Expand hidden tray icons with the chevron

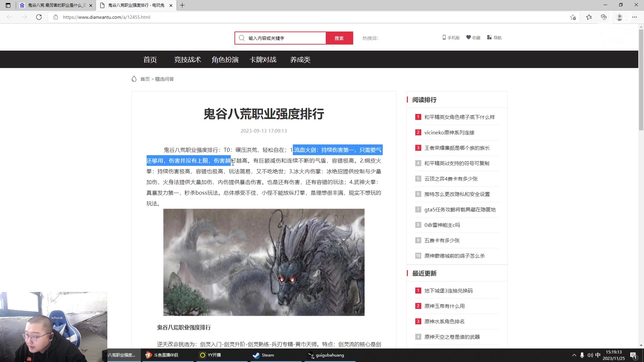pyautogui.click(x=574, y=355)
